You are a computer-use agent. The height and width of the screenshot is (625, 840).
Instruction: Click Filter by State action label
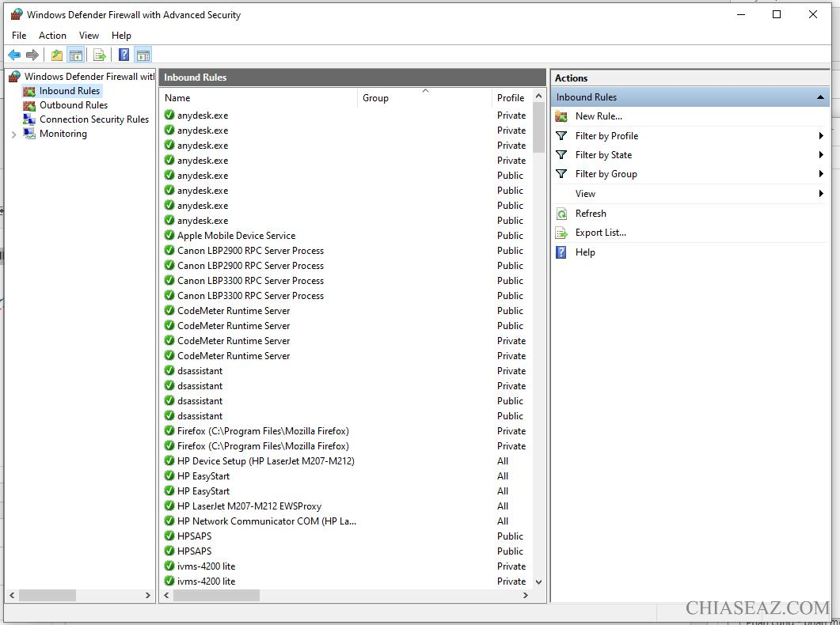coord(603,154)
